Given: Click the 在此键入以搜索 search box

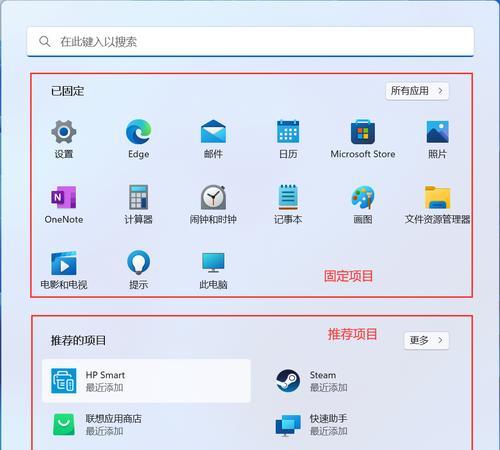Looking at the screenshot, I should click(250, 42).
